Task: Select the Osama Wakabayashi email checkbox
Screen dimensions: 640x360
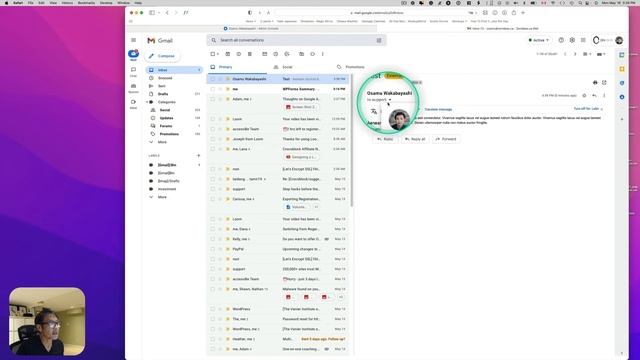Action: click(x=213, y=79)
